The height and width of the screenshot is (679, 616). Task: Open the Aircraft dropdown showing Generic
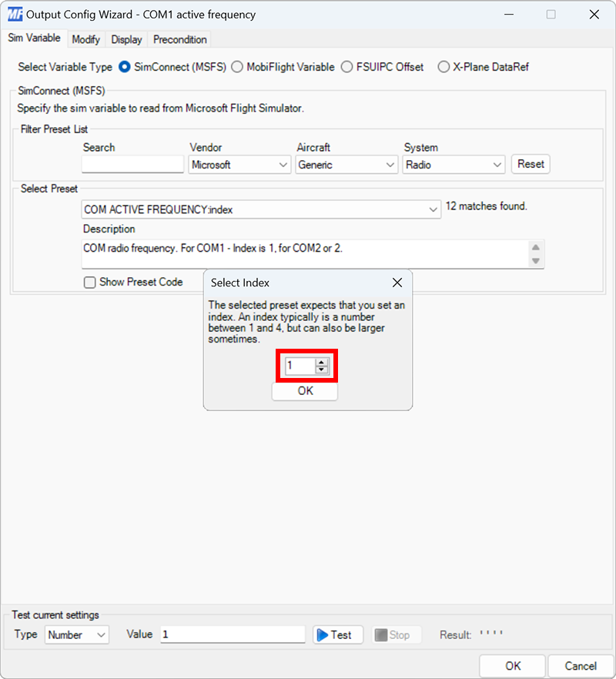coord(391,164)
